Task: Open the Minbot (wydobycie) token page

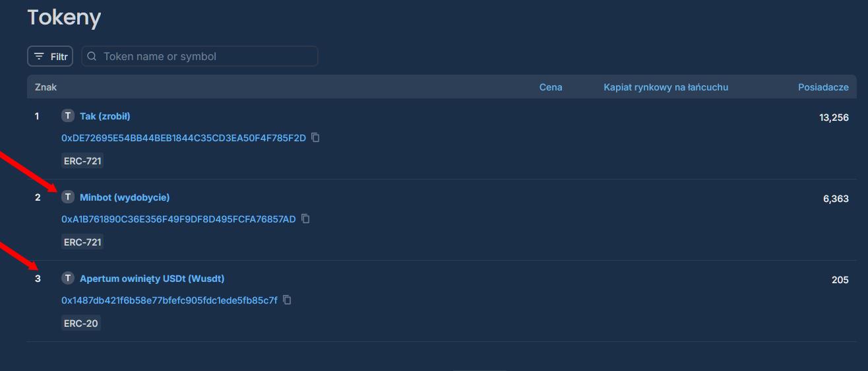Action: pos(125,197)
